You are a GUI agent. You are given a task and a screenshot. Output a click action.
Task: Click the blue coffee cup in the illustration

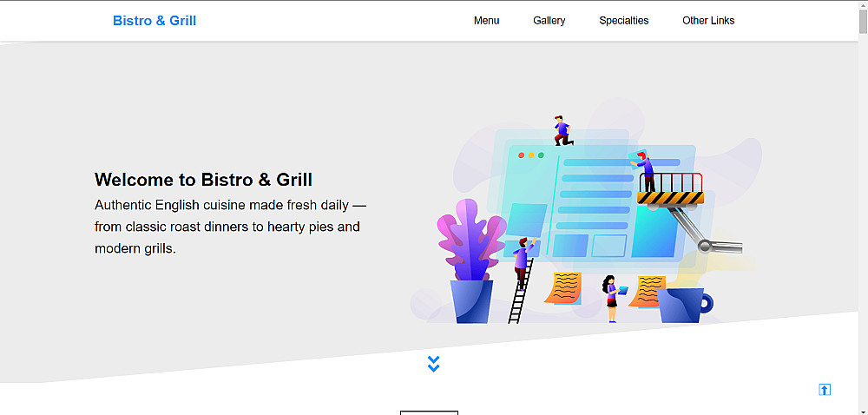pyautogui.click(x=684, y=305)
